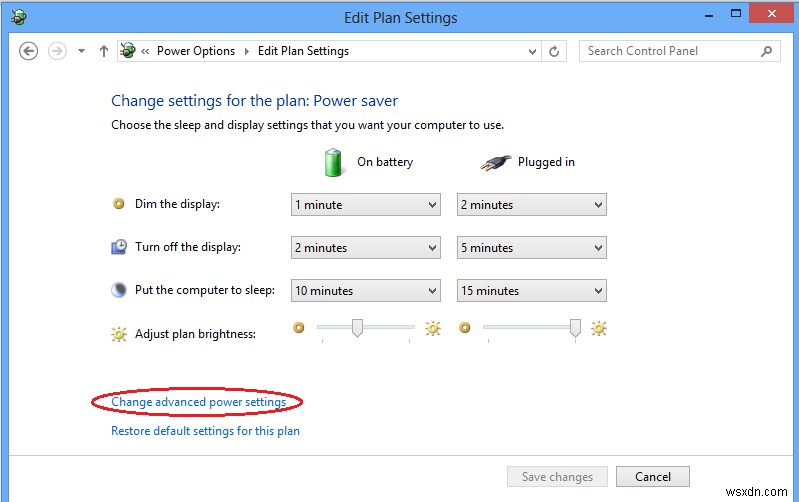The image size is (799, 502).
Task: Click the Cancel button
Action: (652, 477)
